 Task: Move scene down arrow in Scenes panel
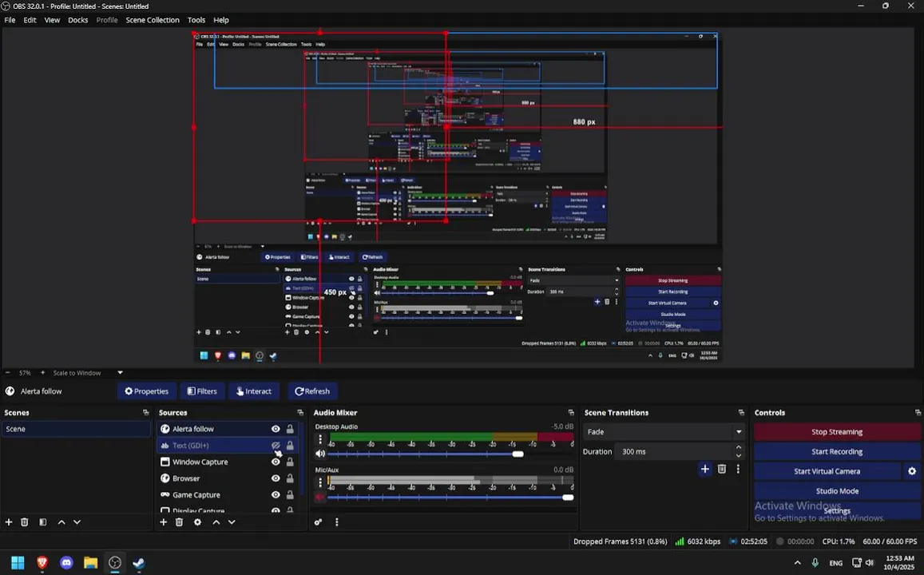click(x=77, y=522)
